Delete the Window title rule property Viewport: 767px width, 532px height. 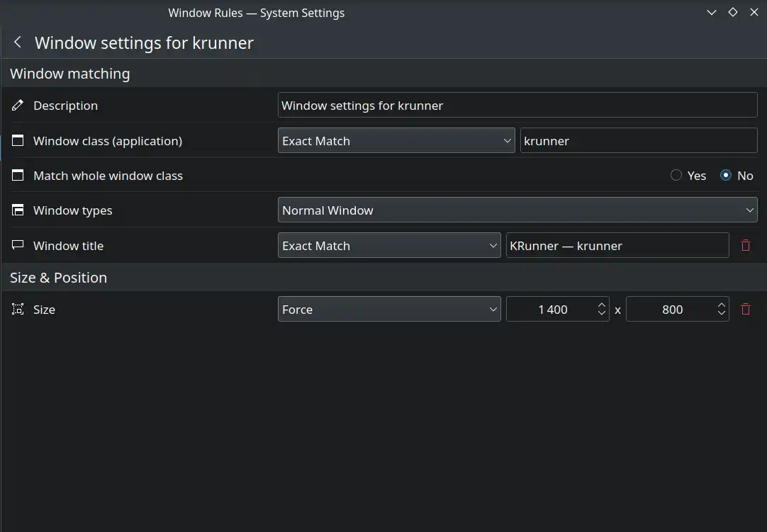746,245
